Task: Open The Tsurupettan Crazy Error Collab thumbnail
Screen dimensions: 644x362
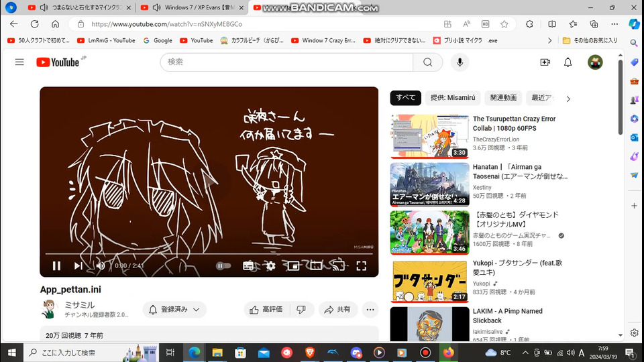Action: (429, 136)
